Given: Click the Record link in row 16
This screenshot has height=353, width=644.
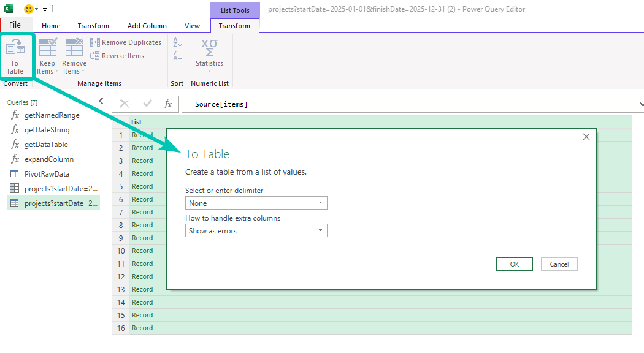Looking at the screenshot, I should (x=142, y=328).
